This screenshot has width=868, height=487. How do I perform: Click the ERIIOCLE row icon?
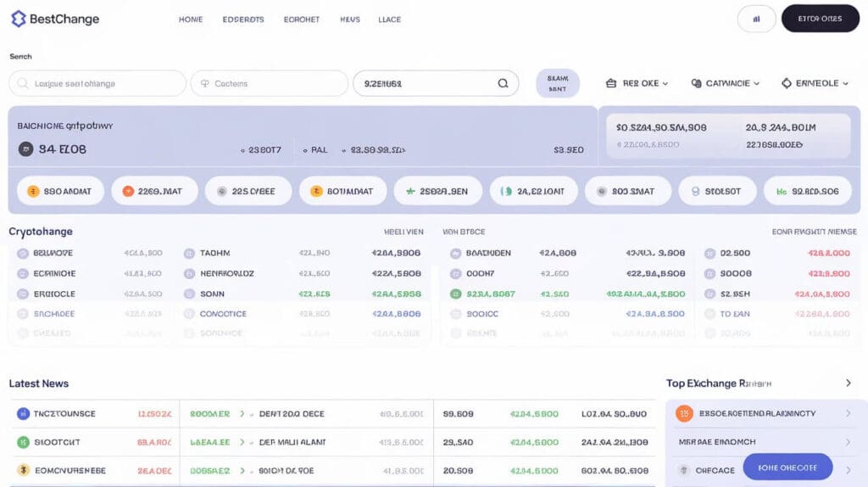point(23,294)
